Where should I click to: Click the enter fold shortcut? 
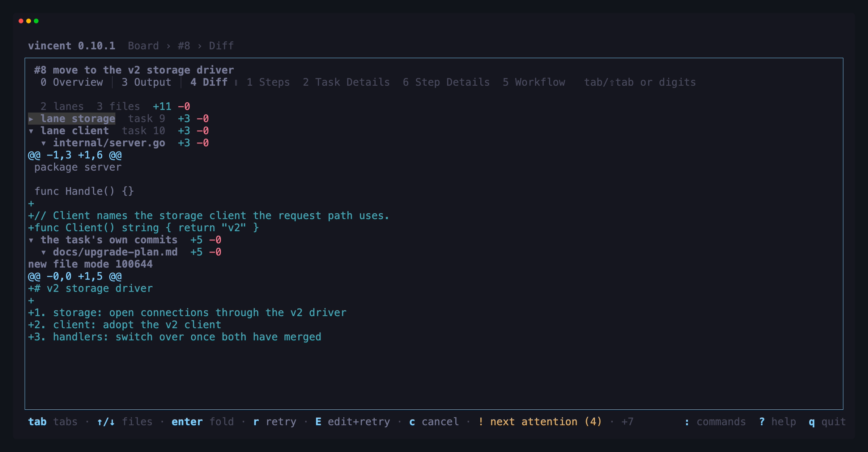click(203, 422)
